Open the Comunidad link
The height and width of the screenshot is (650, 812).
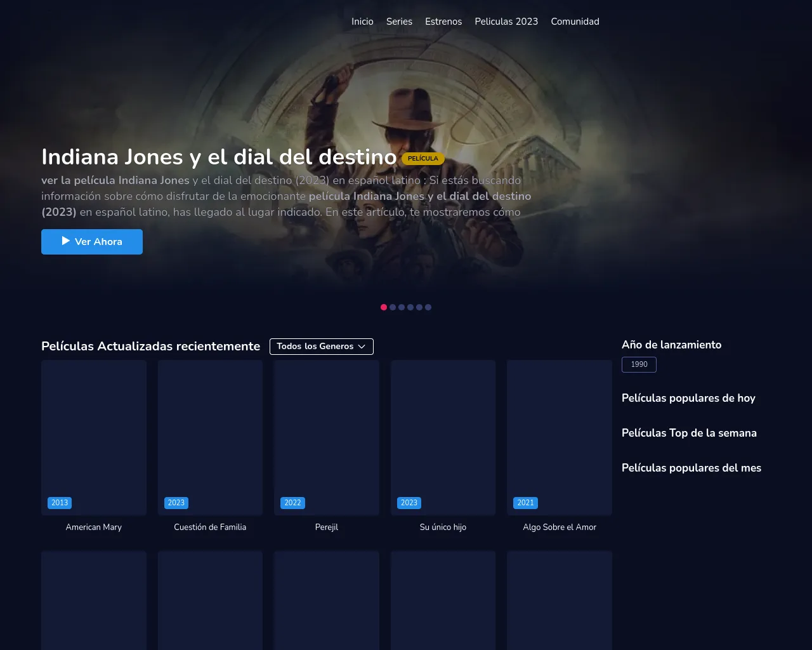575,22
